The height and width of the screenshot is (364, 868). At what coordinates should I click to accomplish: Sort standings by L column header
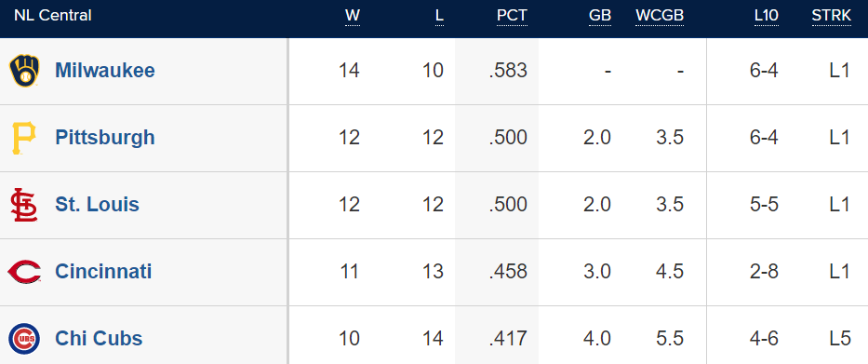439,16
